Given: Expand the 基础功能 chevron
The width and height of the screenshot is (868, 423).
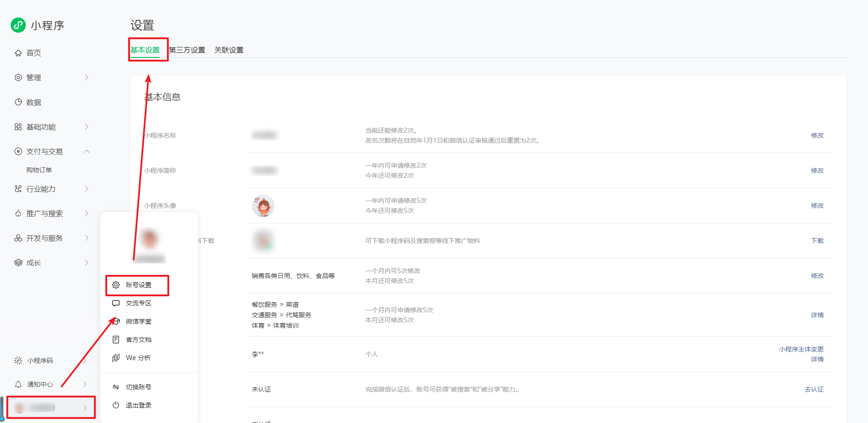Looking at the screenshot, I should tap(87, 127).
